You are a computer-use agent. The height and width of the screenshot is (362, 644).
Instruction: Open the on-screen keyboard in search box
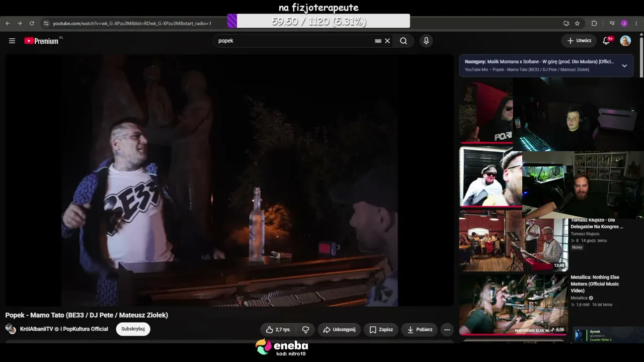click(x=378, y=41)
